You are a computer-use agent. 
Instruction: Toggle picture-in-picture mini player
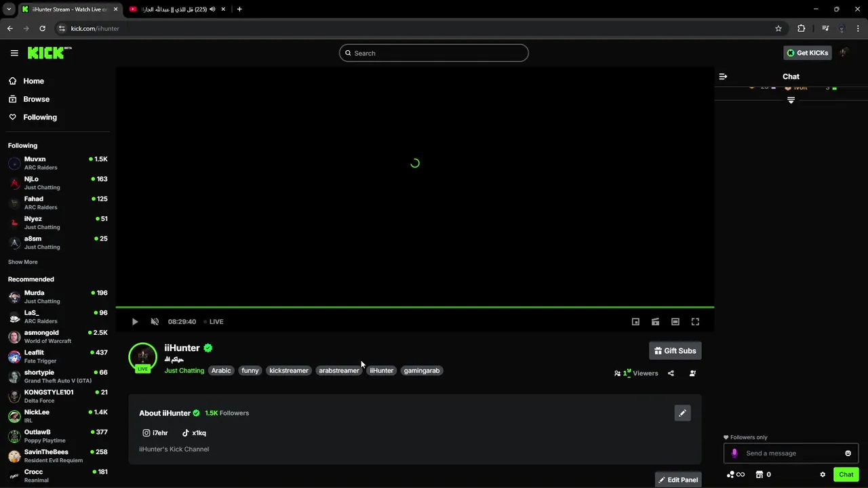point(635,322)
